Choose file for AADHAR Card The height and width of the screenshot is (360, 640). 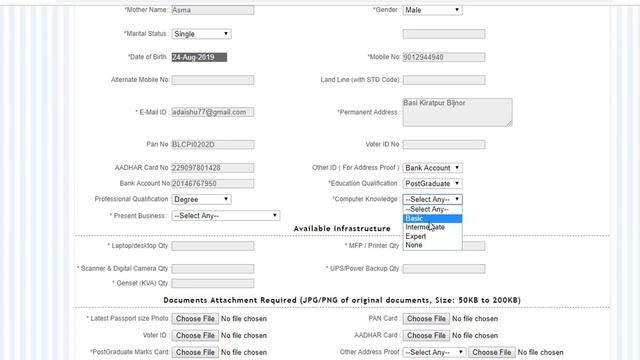(x=427, y=336)
